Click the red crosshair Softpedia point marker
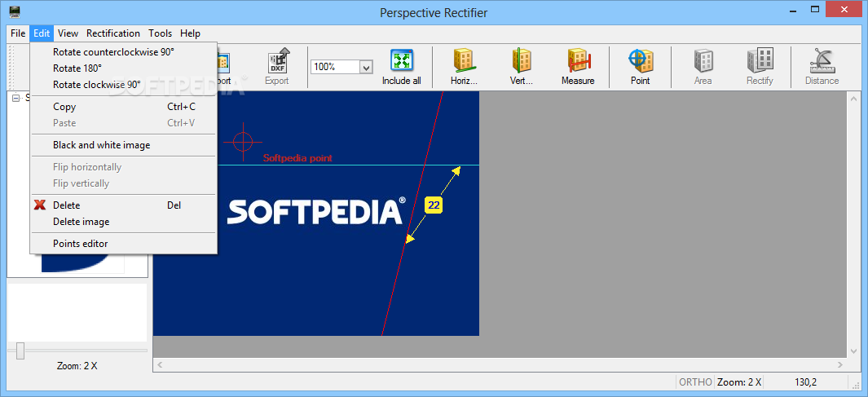Screen dimensions: 868x397 click(x=243, y=142)
